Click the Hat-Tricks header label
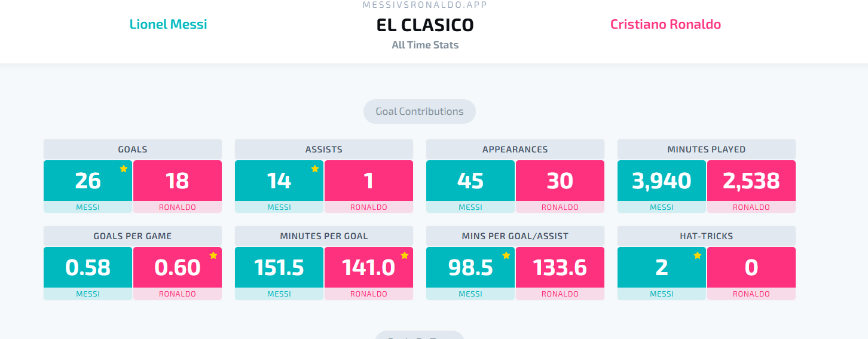Image resolution: width=868 pixels, height=339 pixels. tap(707, 236)
